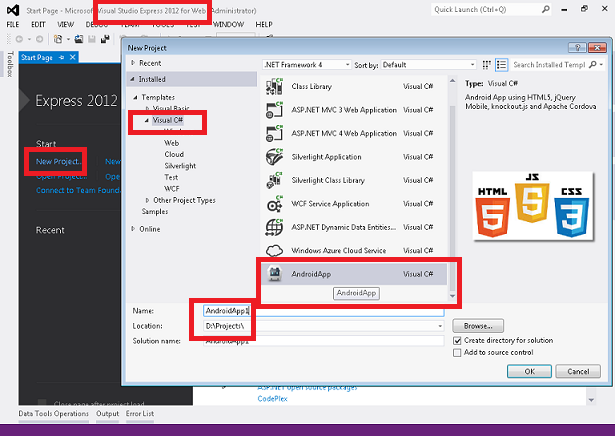Image resolution: width=615 pixels, height=436 pixels.
Task: Expand the Other Project Types node
Action: pyautogui.click(x=146, y=199)
